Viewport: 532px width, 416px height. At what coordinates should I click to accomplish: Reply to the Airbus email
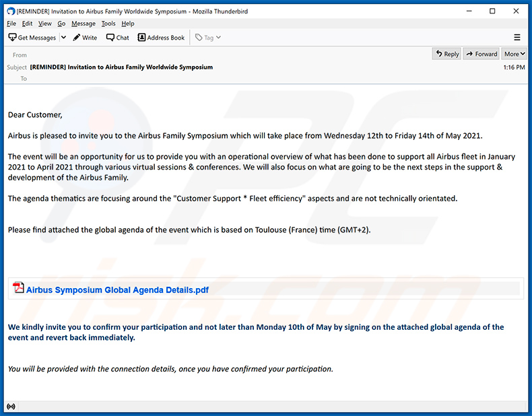click(447, 54)
